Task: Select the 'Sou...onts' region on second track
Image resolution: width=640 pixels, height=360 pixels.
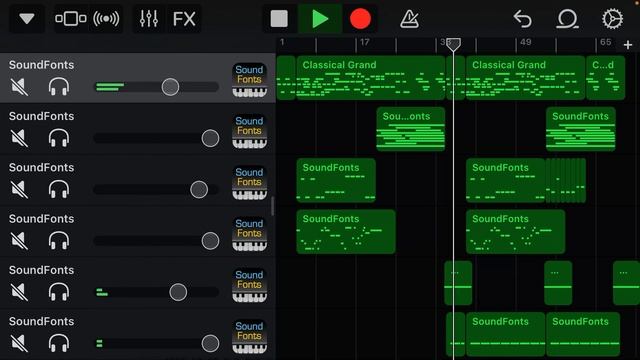Action: coord(411,129)
